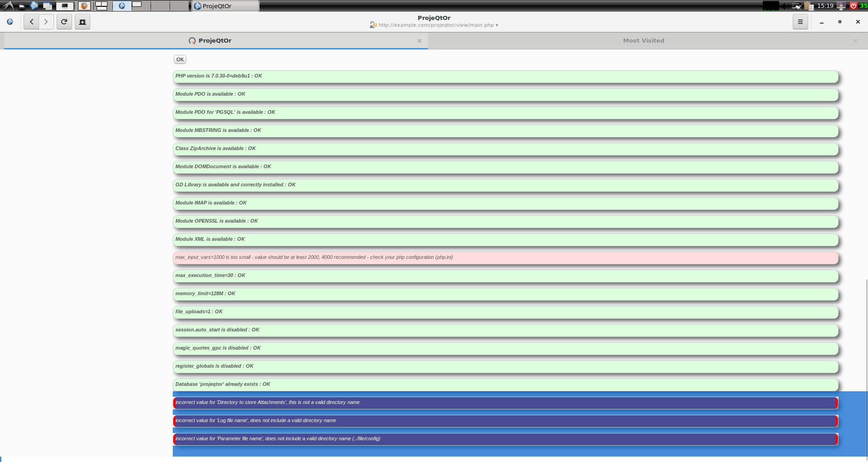Image resolution: width=868 pixels, height=462 pixels.
Task: Click the insecure lock icon beside URL
Action: click(373, 25)
